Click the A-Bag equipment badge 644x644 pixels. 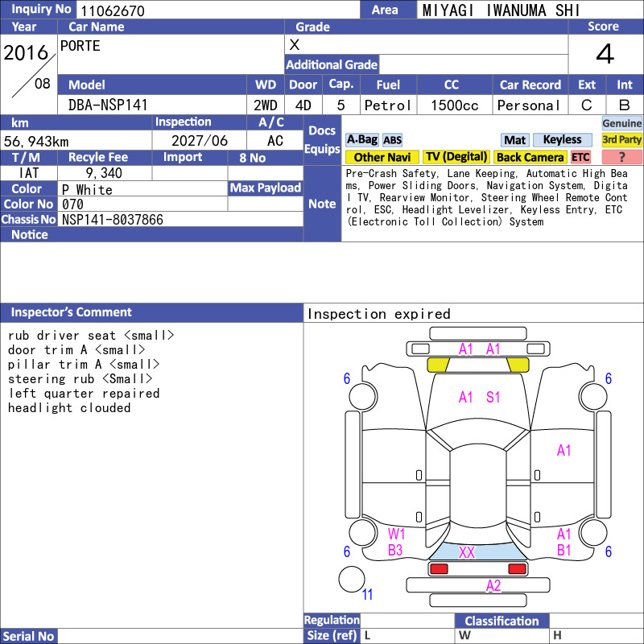tap(361, 139)
